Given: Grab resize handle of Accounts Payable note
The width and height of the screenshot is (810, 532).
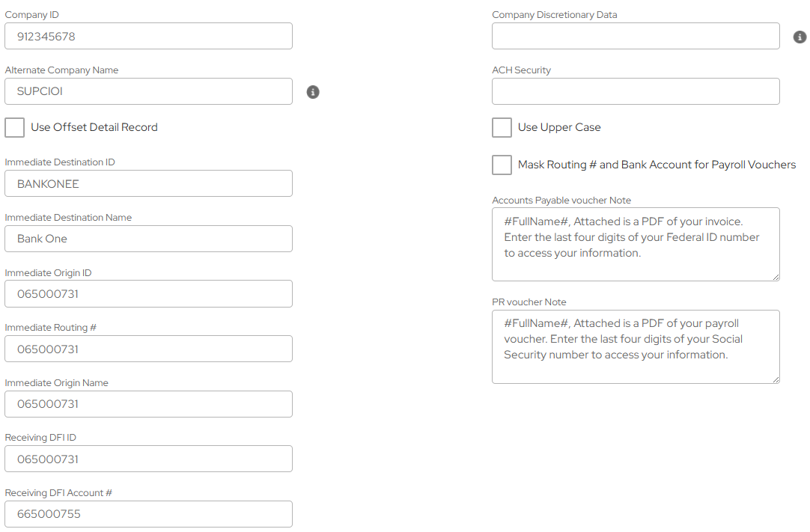Looking at the screenshot, I should pyautogui.click(x=776, y=277).
